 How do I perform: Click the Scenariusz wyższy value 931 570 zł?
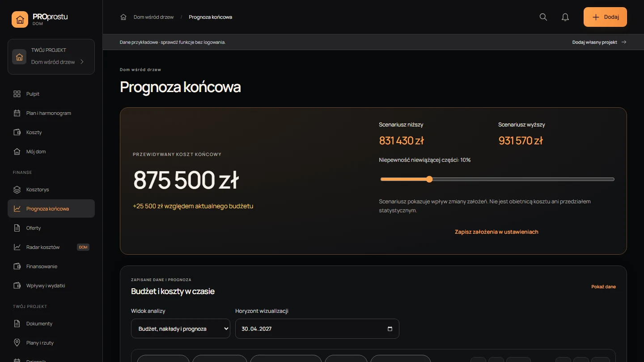pyautogui.click(x=521, y=141)
